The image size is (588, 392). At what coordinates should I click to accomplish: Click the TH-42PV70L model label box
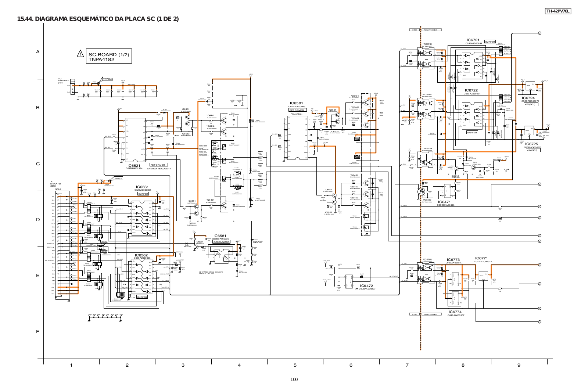click(557, 11)
